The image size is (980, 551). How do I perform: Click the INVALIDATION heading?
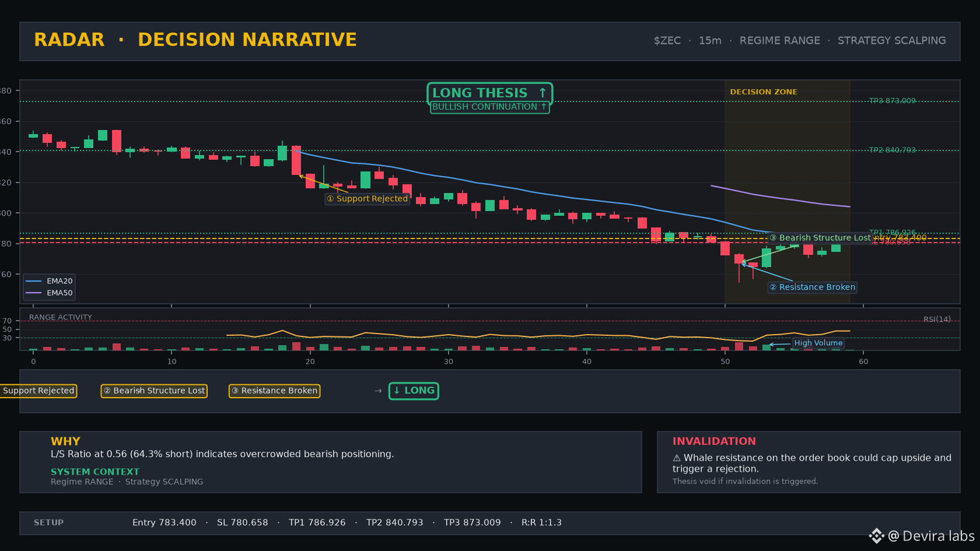(x=714, y=441)
